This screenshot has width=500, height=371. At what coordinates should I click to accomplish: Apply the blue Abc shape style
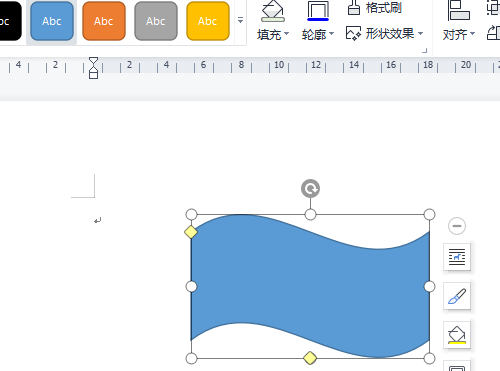tap(52, 21)
